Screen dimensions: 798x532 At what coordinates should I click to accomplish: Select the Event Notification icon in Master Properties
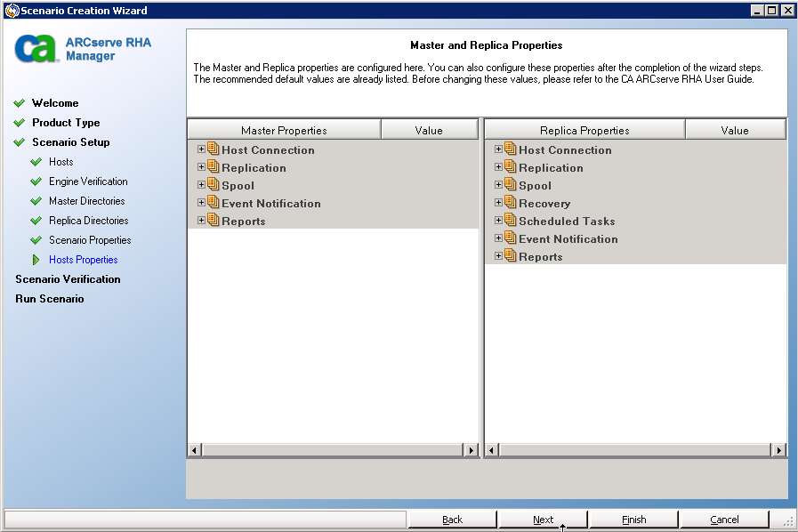click(214, 203)
